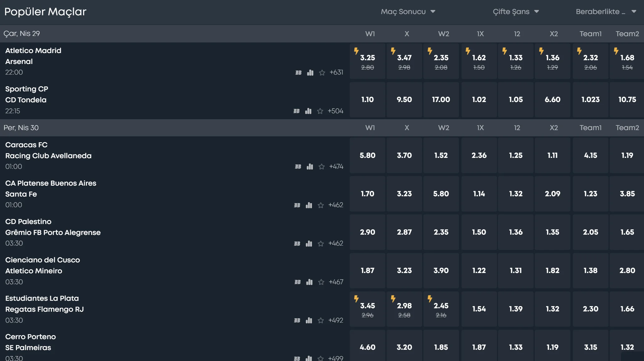This screenshot has height=361, width=644.
Task: Select Team1 odds 2.32 in Atletico Madrid match
Action: point(591,61)
